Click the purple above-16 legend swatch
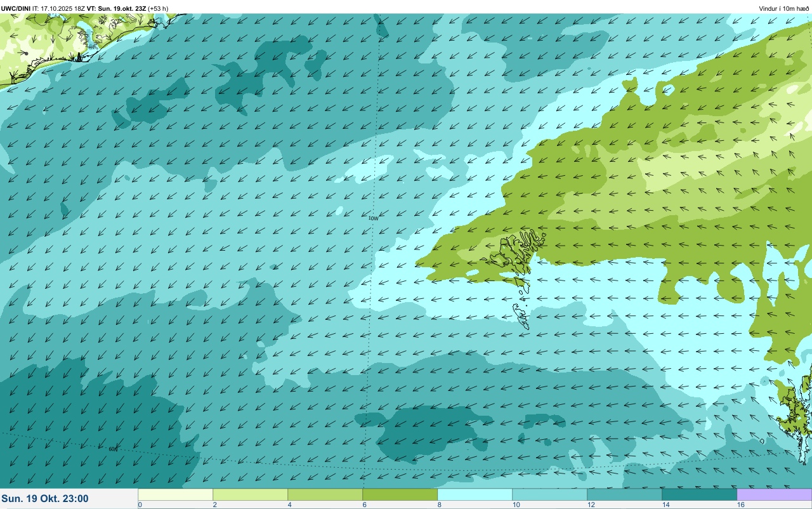The height and width of the screenshot is (509, 812). [x=775, y=494]
